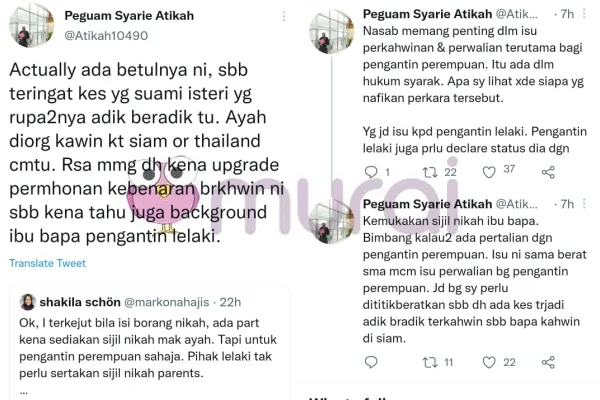Share the 'Nasab memang penting' tweet

point(548,172)
